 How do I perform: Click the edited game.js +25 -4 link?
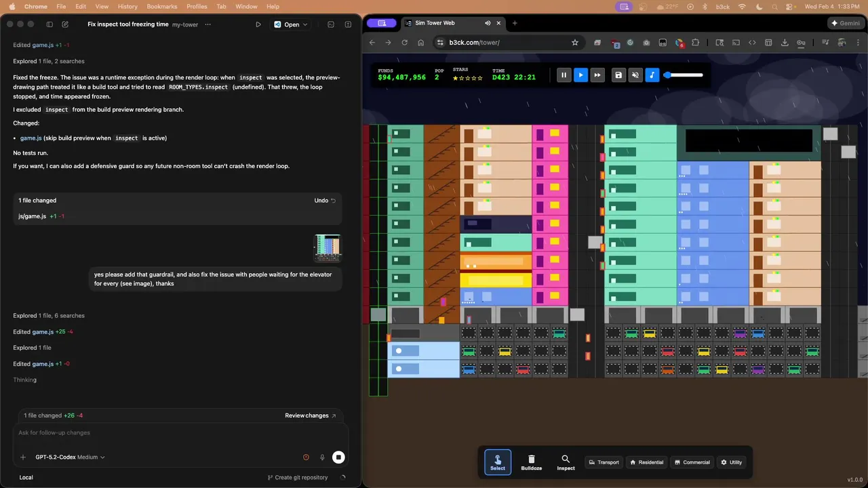pos(43,332)
